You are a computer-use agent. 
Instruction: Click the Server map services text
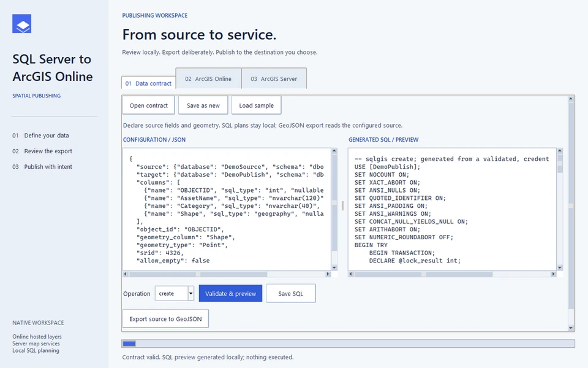click(36, 343)
